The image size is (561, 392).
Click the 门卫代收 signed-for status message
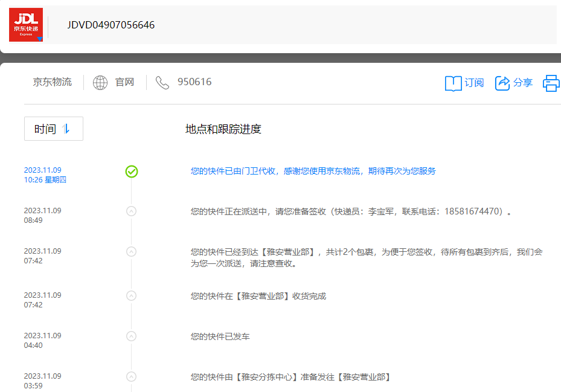313,171
